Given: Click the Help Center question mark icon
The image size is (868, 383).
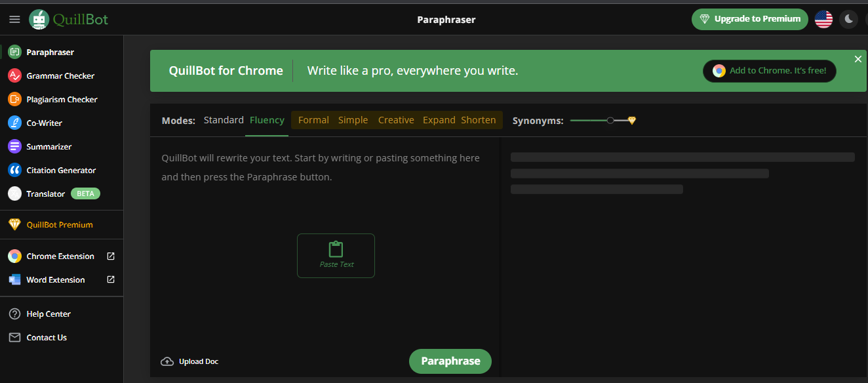Looking at the screenshot, I should pos(14,313).
